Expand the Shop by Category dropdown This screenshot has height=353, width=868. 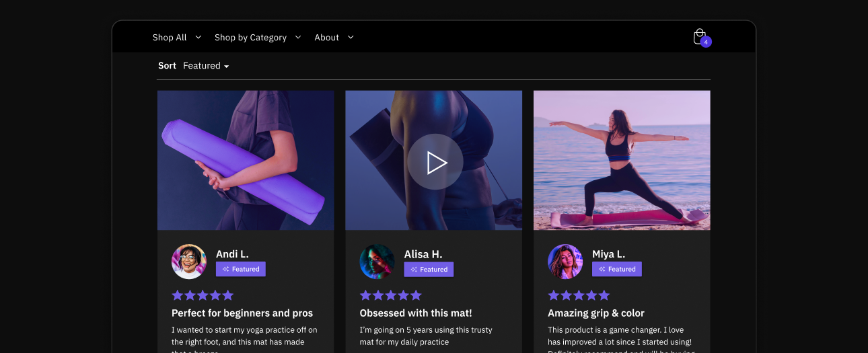tap(257, 38)
